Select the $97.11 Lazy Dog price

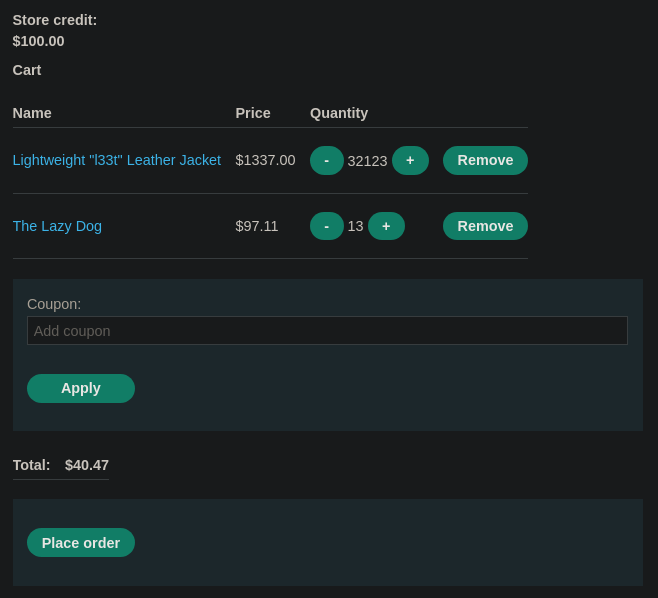(257, 226)
